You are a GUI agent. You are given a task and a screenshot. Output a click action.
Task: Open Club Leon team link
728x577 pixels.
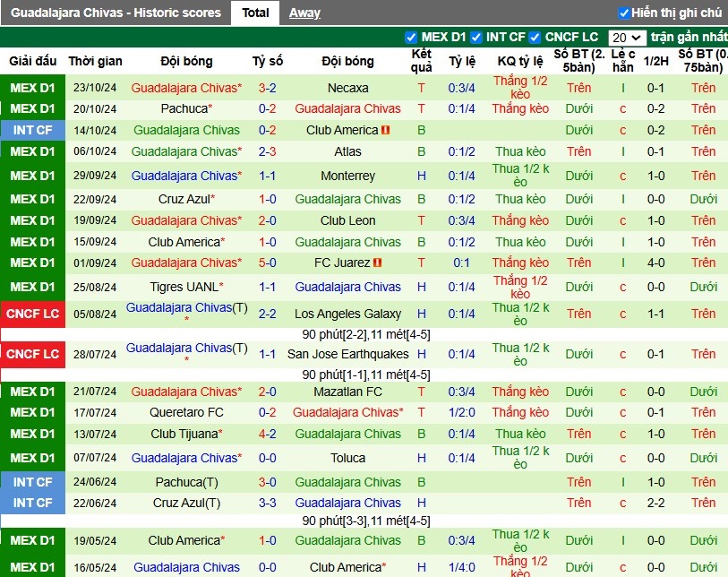(x=347, y=220)
